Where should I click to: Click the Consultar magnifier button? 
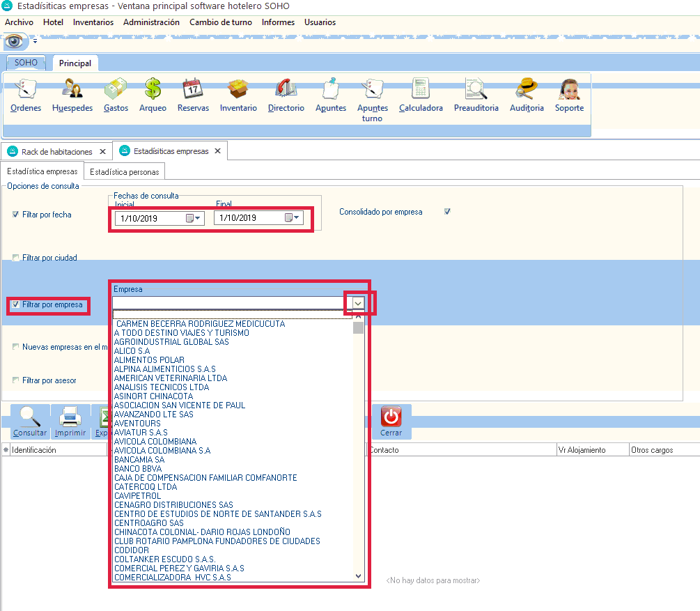(30, 421)
